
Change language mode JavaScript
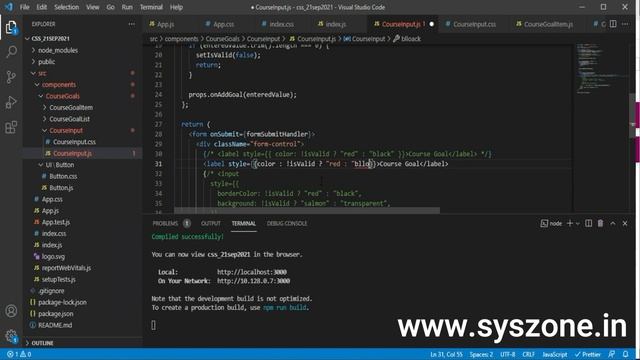(x=554, y=354)
